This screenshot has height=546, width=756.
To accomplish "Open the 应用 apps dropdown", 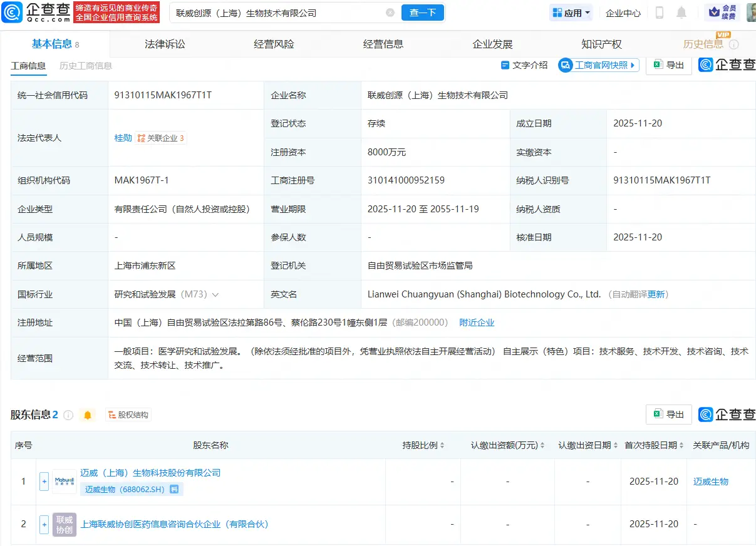I will [570, 12].
